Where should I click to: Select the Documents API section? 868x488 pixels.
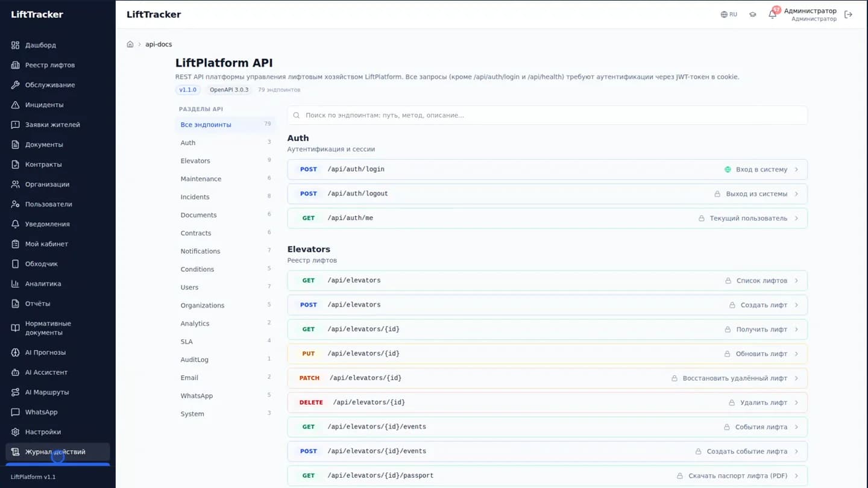click(x=225, y=215)
